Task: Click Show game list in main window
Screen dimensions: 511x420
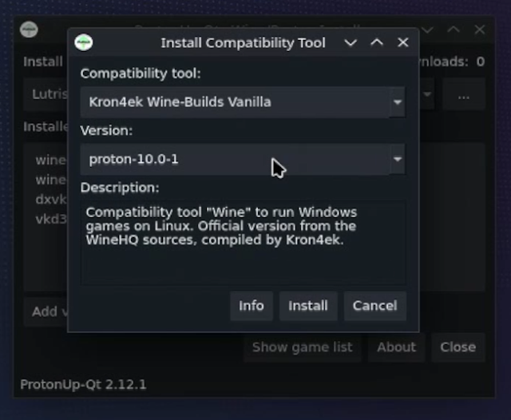Action: [x=303, y=347]
